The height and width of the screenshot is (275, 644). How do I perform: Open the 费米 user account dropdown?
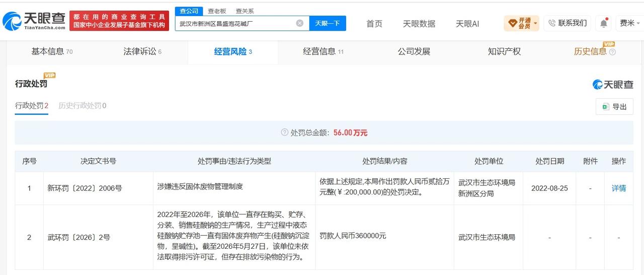point(630,23)
